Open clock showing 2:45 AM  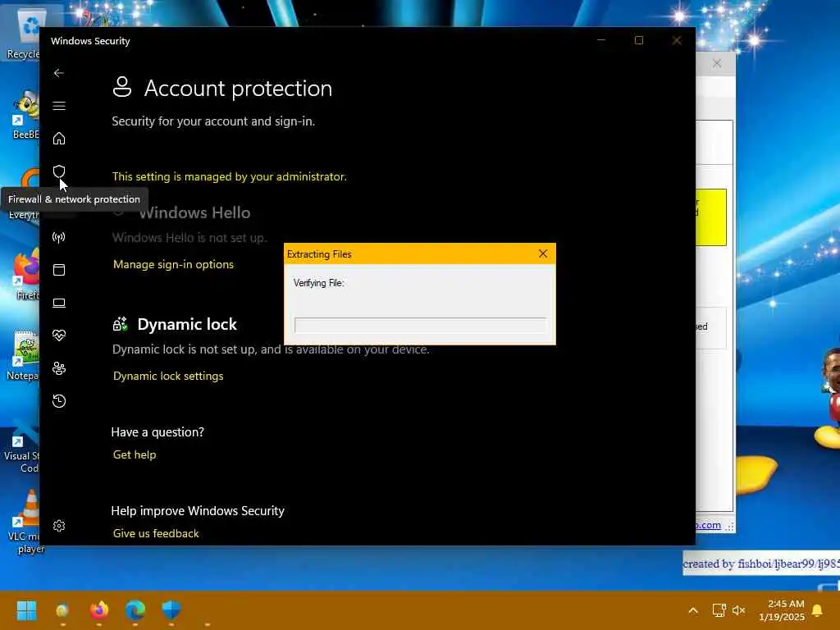[782, 610]
